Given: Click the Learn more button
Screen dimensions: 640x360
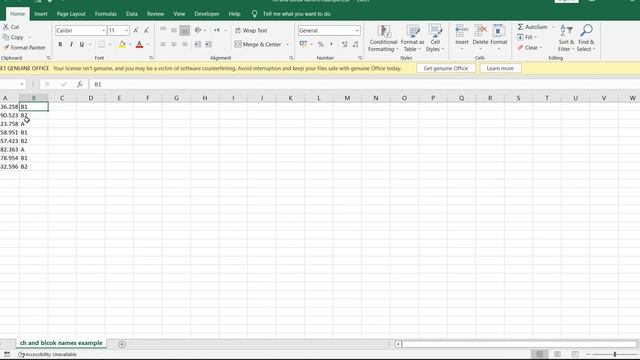Looking at the screenshot, I should click(x=500, y=68).
